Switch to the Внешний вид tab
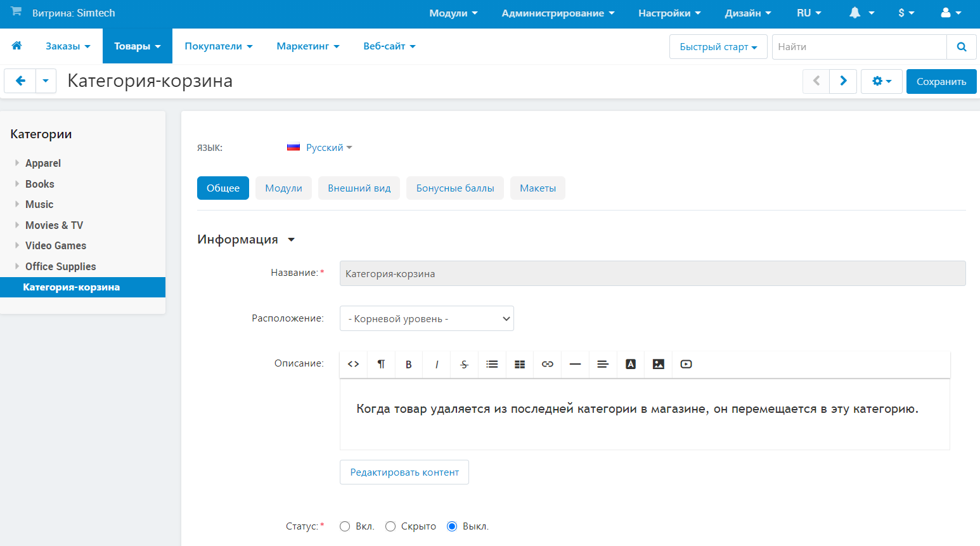Image resolution: width=980 pixels, height=546 pixels. point(359,188)
